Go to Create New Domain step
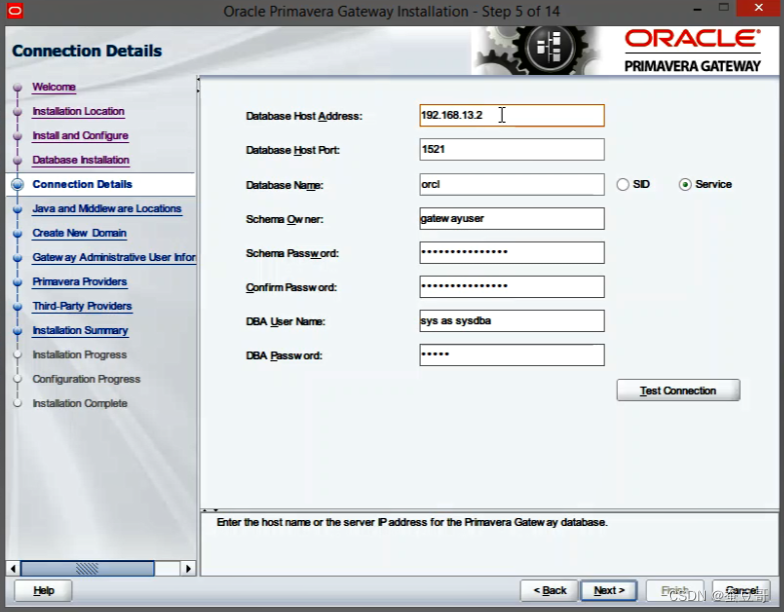The width and height of the screenshot is (784, 612). (79, 233)
